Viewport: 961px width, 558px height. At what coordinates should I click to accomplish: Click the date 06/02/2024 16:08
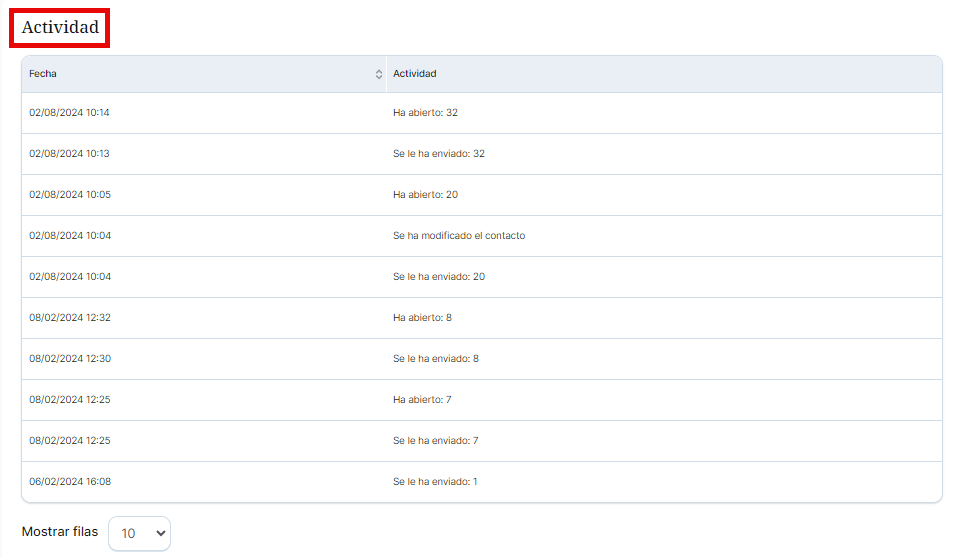(x=69, y=482)
